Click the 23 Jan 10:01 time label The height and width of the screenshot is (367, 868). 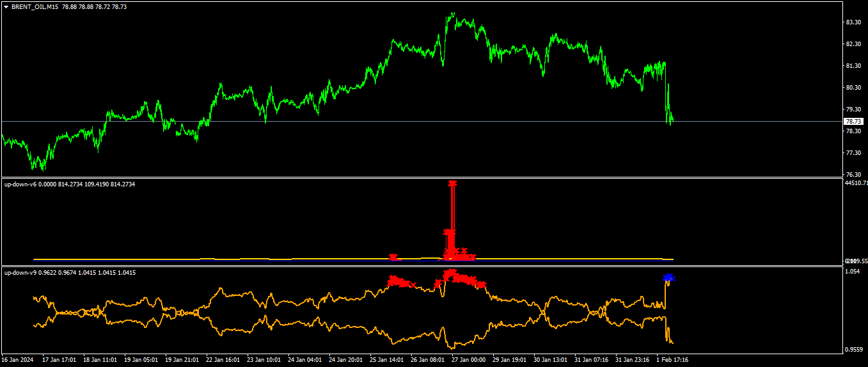264,360
